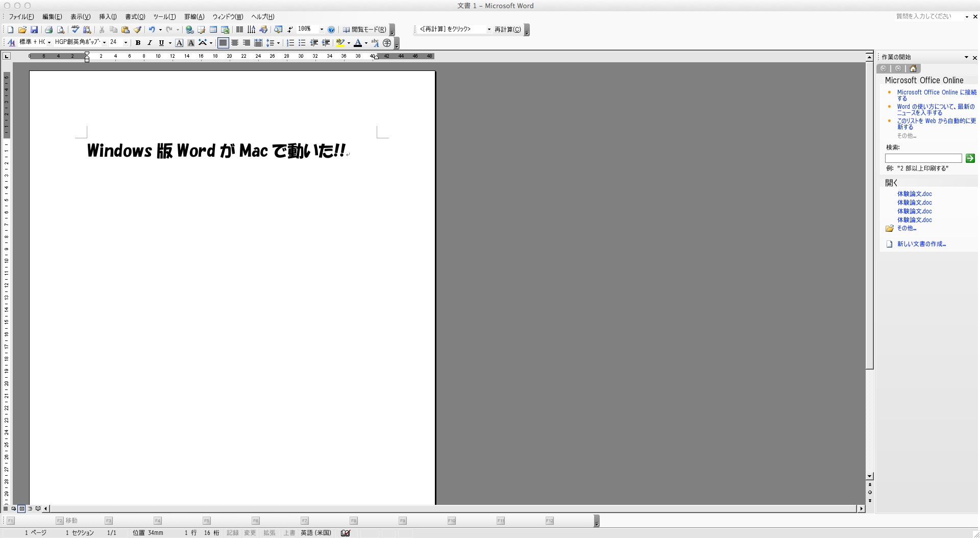Apply yellow highlight color
The width and height of the screenshot is (980, 538).
(x=340, y=43)
